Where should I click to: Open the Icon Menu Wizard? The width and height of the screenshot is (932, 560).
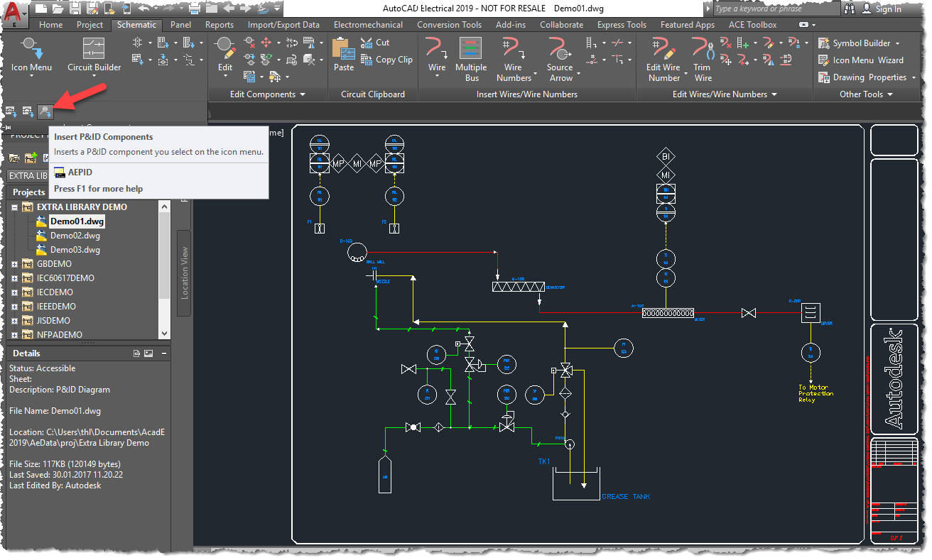tap(861, 60)
